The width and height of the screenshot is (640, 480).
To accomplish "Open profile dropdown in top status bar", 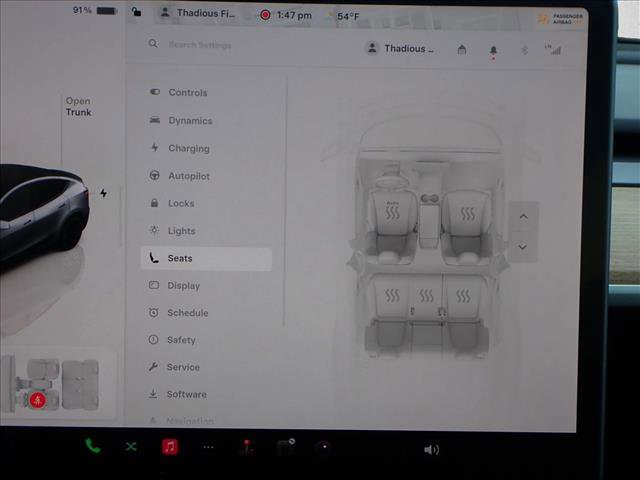I will coord(199,13).
